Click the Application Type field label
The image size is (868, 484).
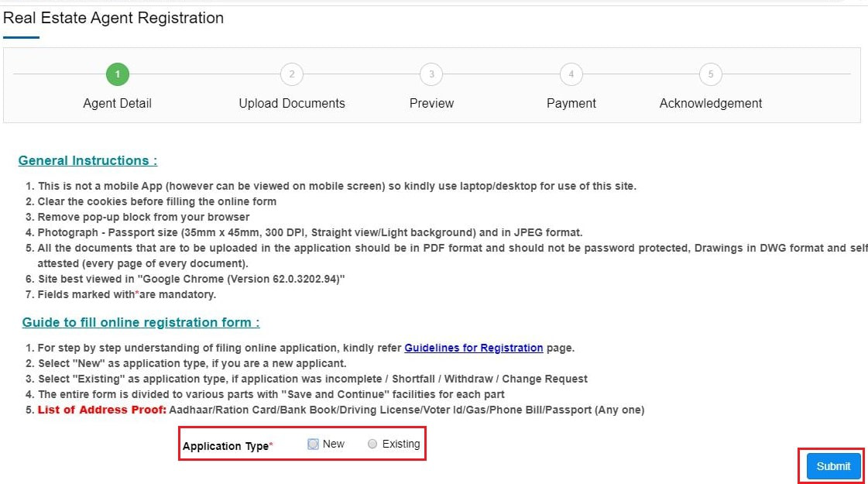point(228,446)
